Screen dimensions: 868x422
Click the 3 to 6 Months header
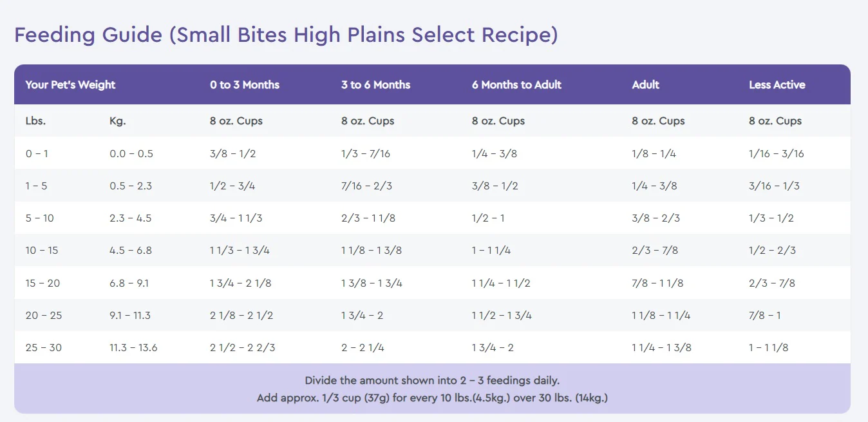(x=375, y=84)
